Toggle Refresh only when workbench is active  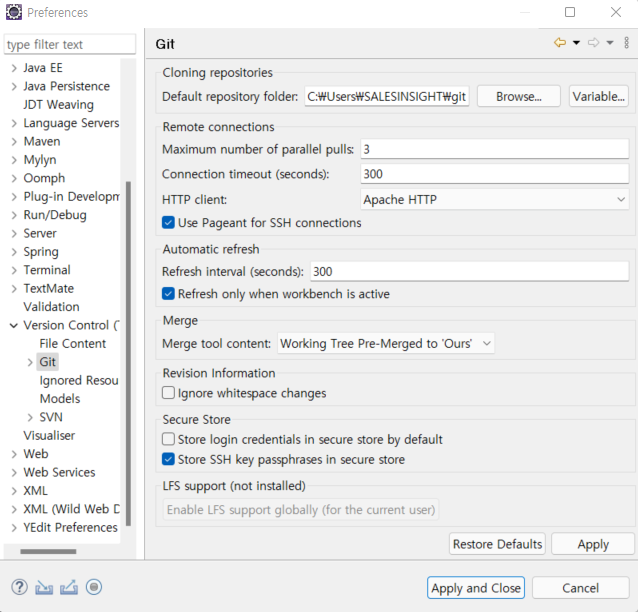point(168,294)
